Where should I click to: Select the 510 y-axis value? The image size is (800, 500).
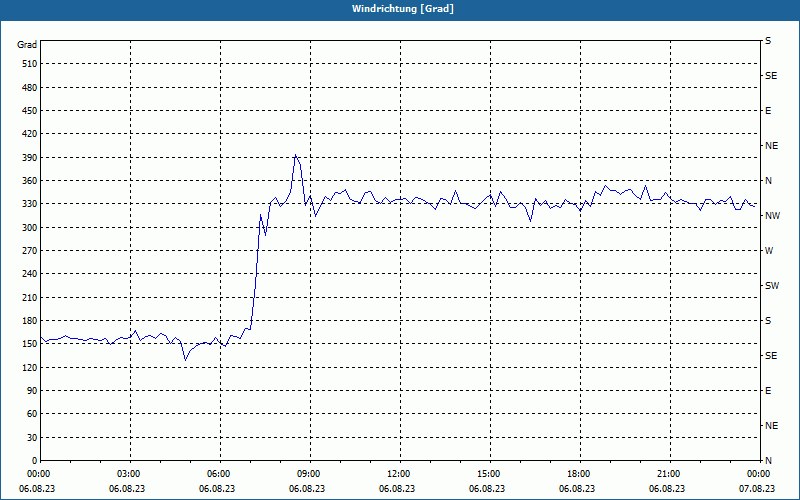[30, 64]
